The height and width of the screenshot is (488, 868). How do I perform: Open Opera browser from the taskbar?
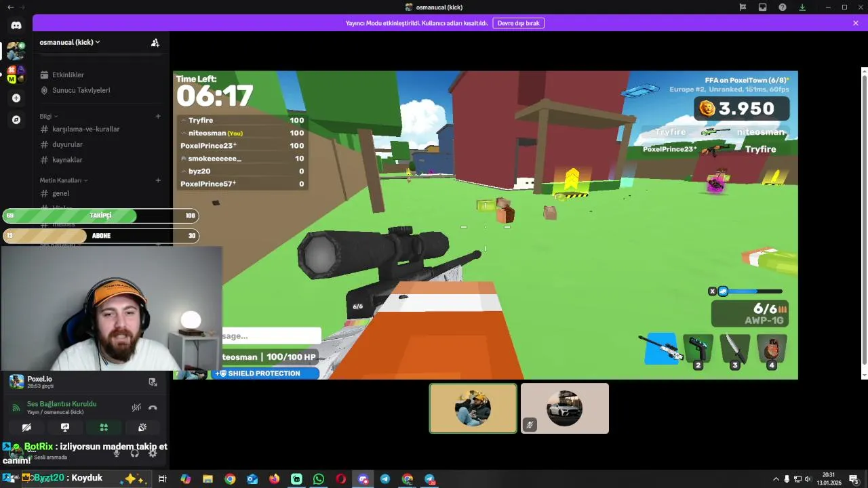[x=340, y=479]
